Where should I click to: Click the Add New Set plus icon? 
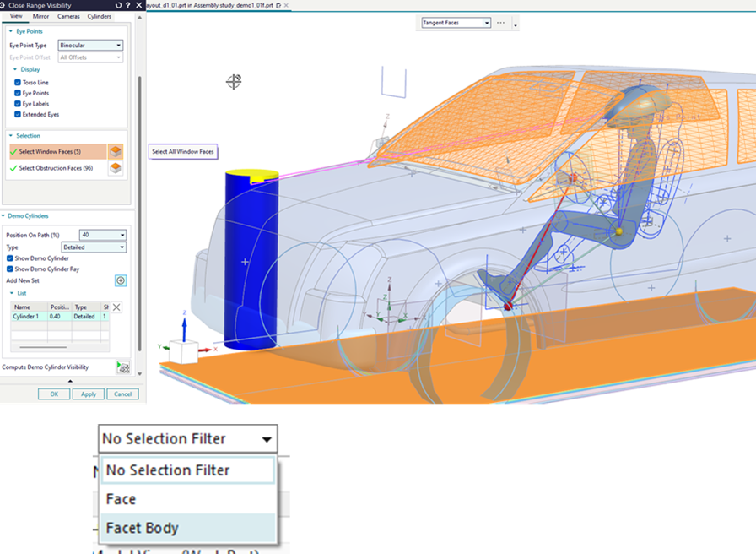coord(121,280)
